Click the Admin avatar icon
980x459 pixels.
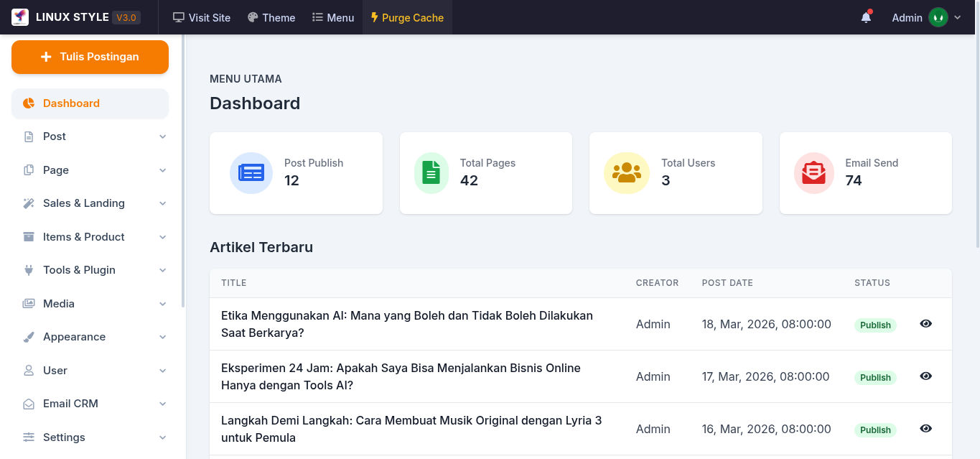click(x=938, y=17)
